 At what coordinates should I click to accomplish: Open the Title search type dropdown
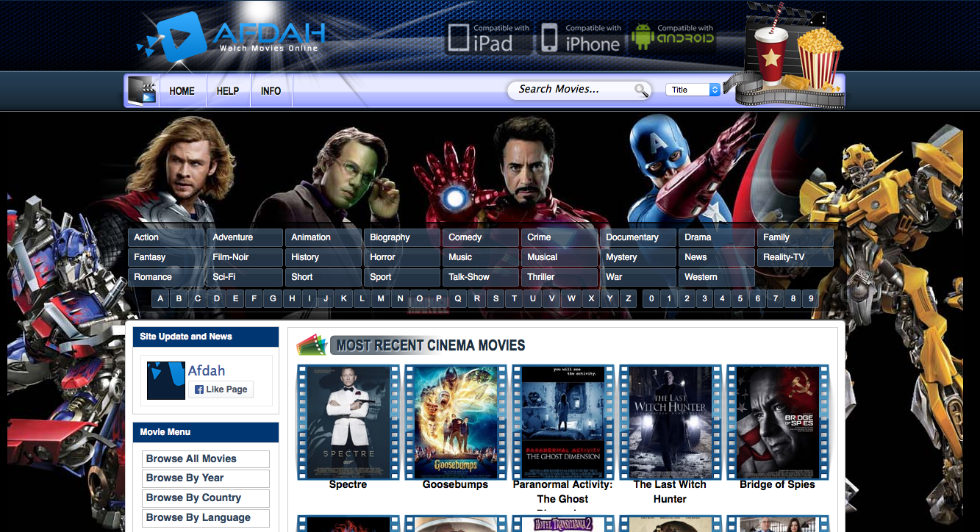tap(693, 90)
